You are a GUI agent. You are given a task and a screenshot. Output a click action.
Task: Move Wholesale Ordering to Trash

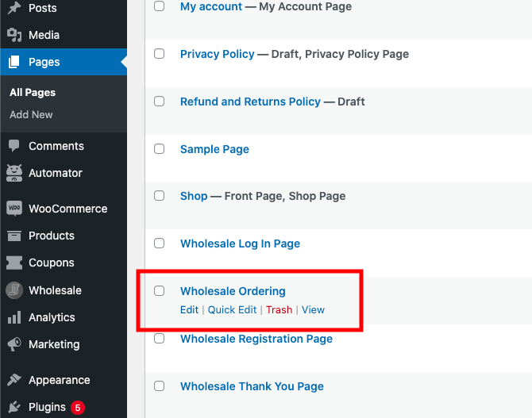click(279, 309)
